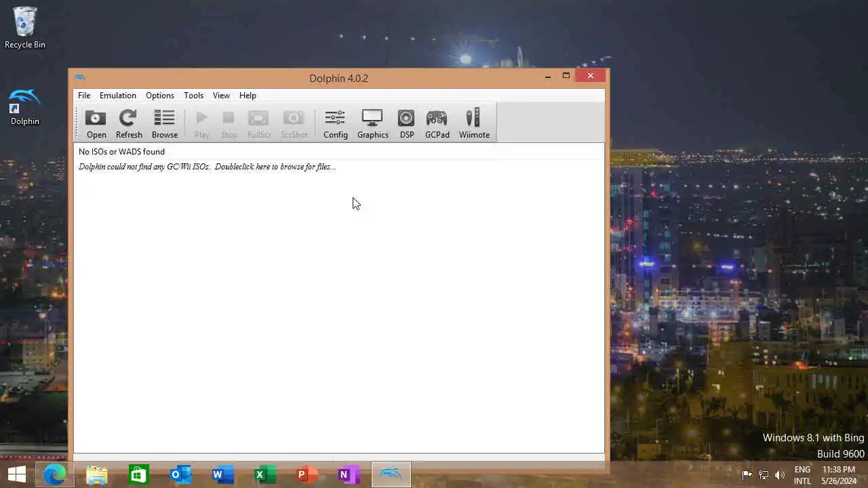Click the Dolphin taskbar button
Viewport: 868px width, 488px height.
click(391, 474)
